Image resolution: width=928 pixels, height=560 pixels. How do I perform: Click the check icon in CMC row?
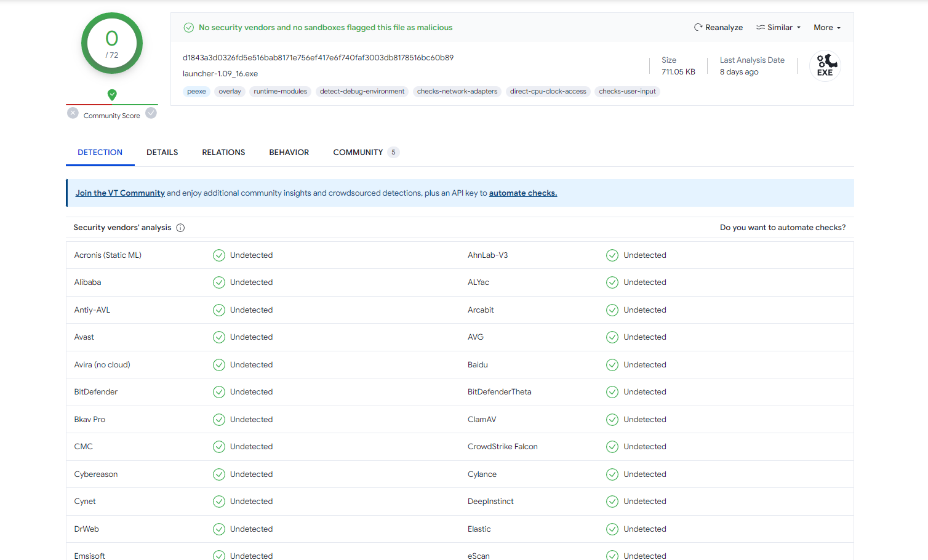click(219, 447)
